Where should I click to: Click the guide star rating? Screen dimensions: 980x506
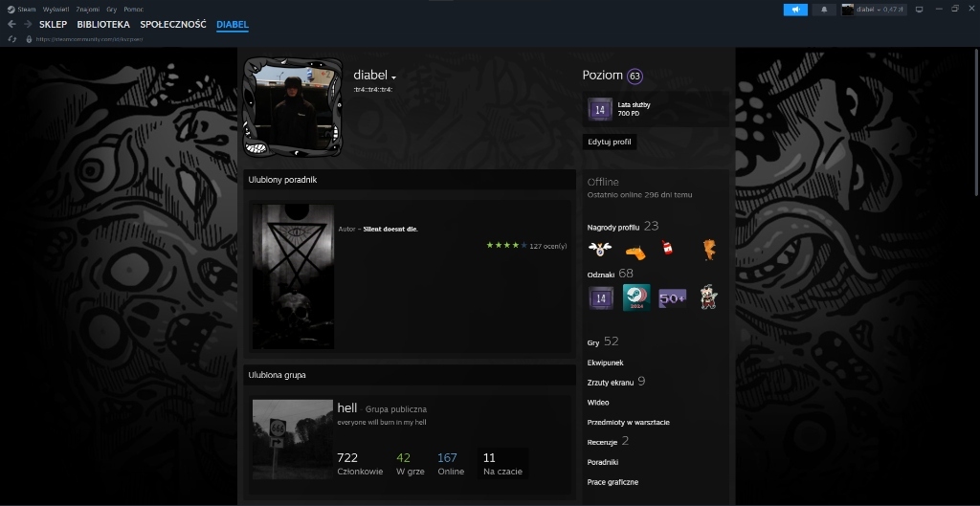(507, 246)
